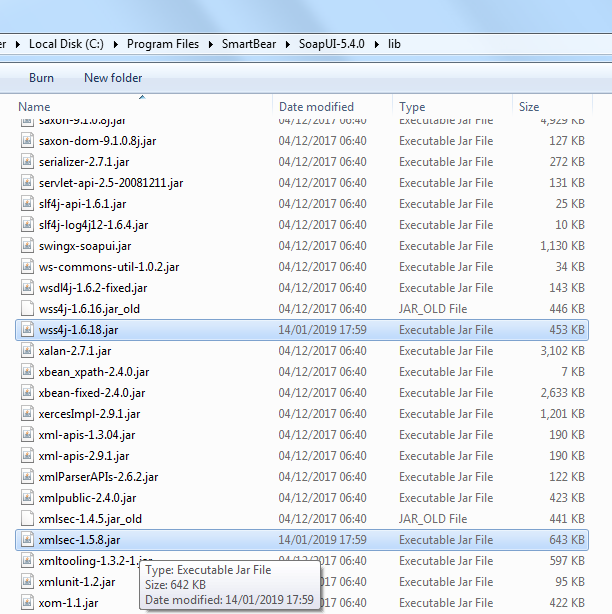Click icon of servlet-api-2.5-20081211.jar

(27, 182)
